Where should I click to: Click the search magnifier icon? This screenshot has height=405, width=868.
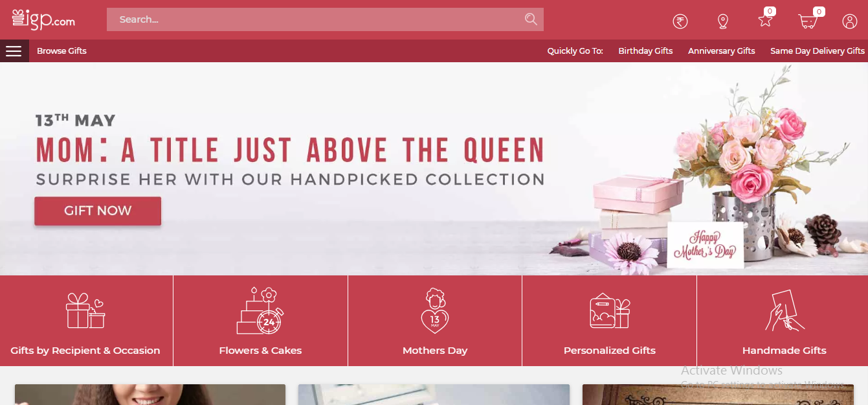(531, 19)
